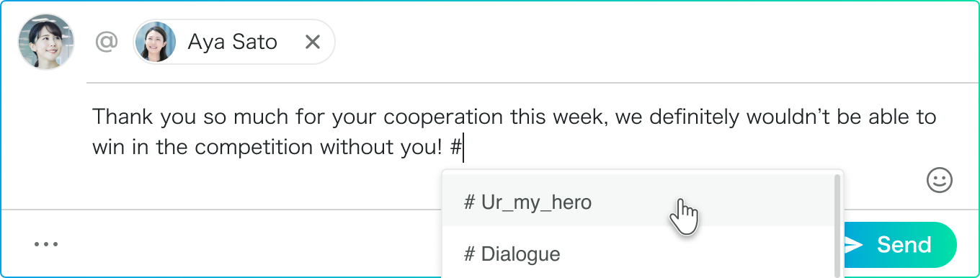Click the word "competition" in the message
Viewport: 980px width, 278px height.
[255, 148]
